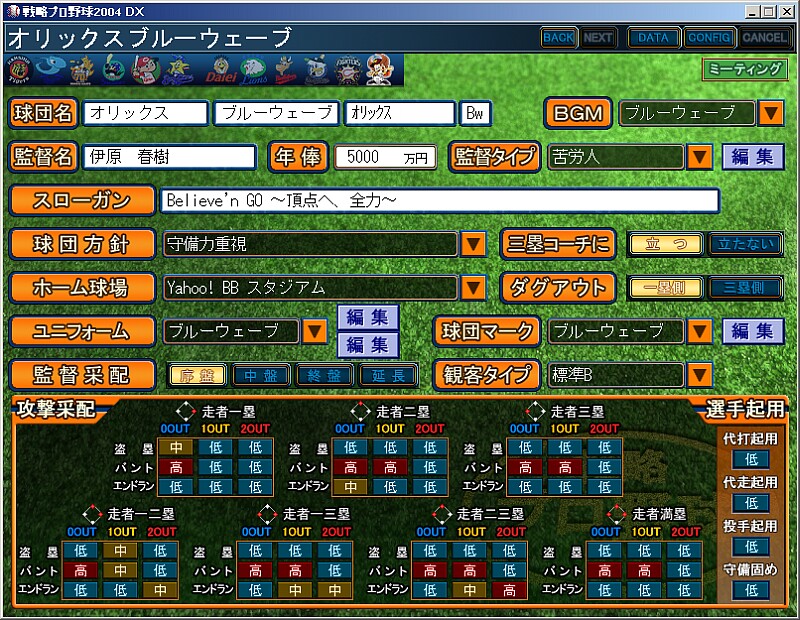
Task: Select the Fighters team logo
Action: 348,70
